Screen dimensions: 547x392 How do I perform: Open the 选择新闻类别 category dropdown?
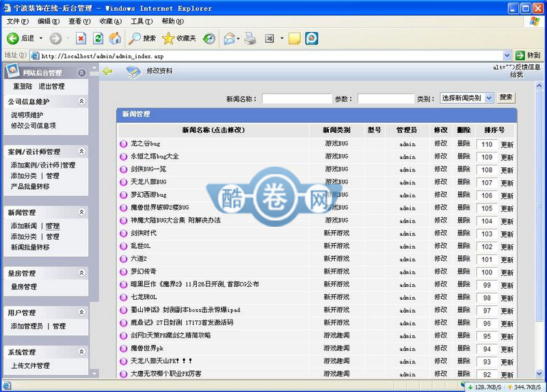tap(489, 98)
